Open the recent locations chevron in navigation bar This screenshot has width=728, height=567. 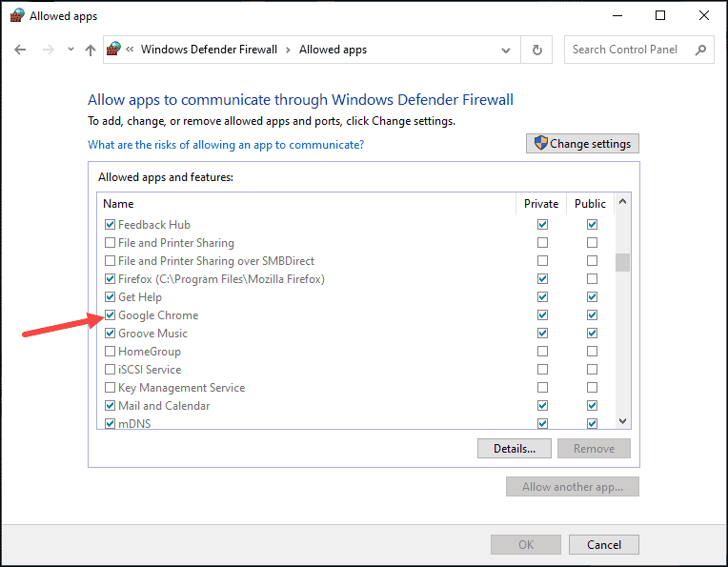71,50
